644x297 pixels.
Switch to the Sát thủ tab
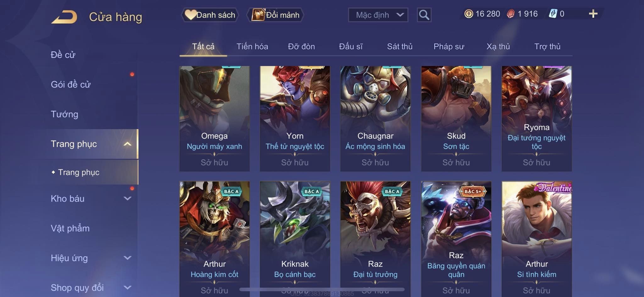(x=400, y=46)
